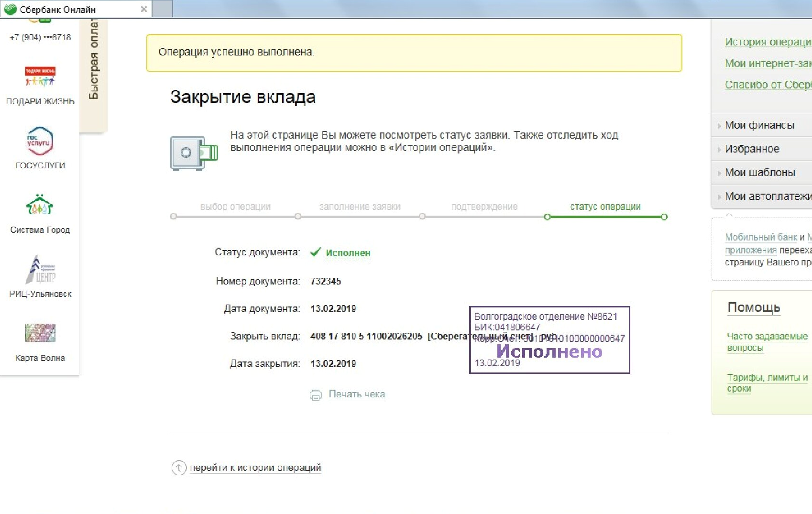The image size is (812, 514).
Task: Click the printer icon beside Печать чека
Action: coord(316,395)
